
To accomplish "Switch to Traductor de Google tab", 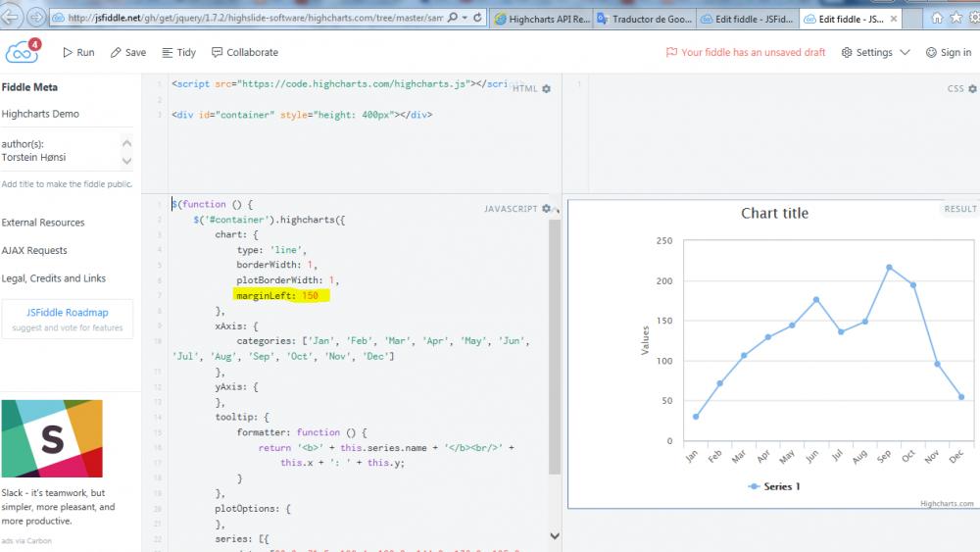I will [645, 19].
